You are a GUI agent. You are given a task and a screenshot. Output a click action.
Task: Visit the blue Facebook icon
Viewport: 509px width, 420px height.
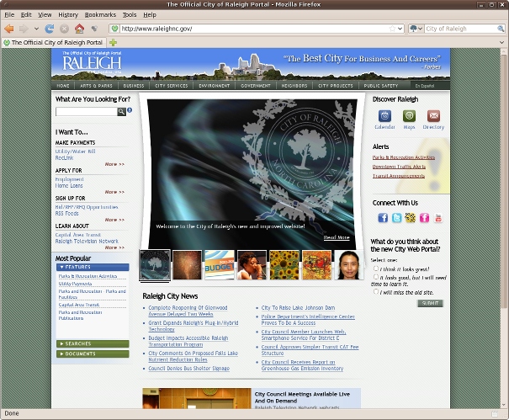point(383,218)
